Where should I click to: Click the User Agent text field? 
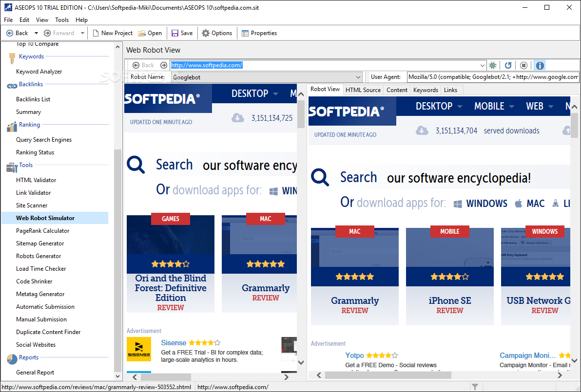click(493, 77)
